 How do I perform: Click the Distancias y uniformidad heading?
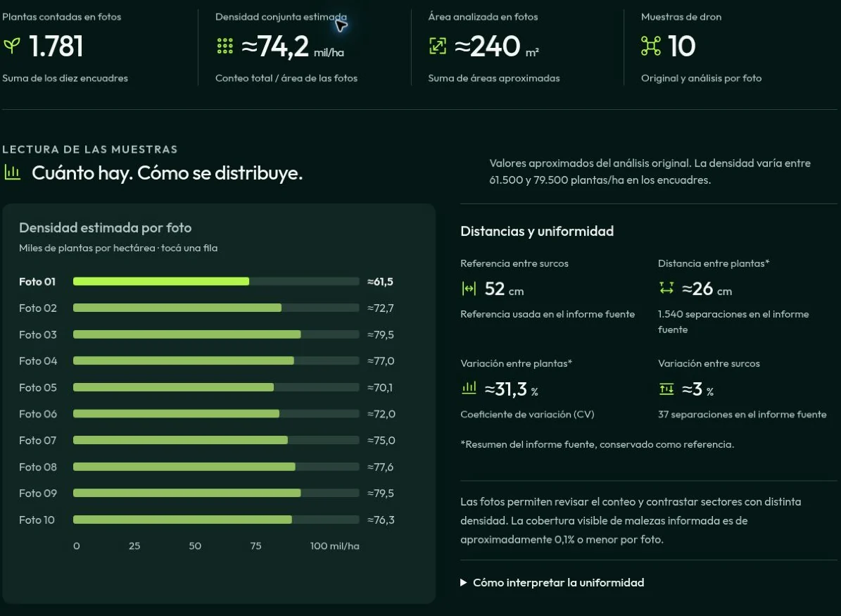coord(537,232)
